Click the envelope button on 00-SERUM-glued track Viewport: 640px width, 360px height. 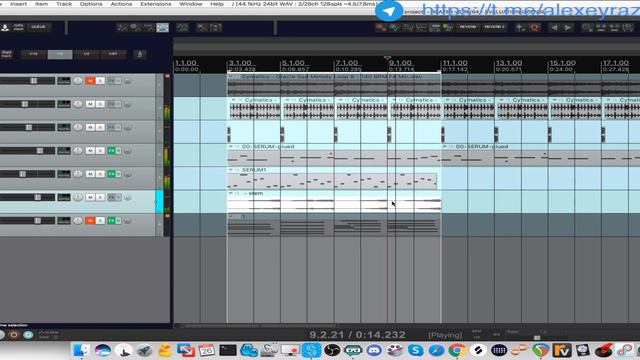[x=128, y=151]
